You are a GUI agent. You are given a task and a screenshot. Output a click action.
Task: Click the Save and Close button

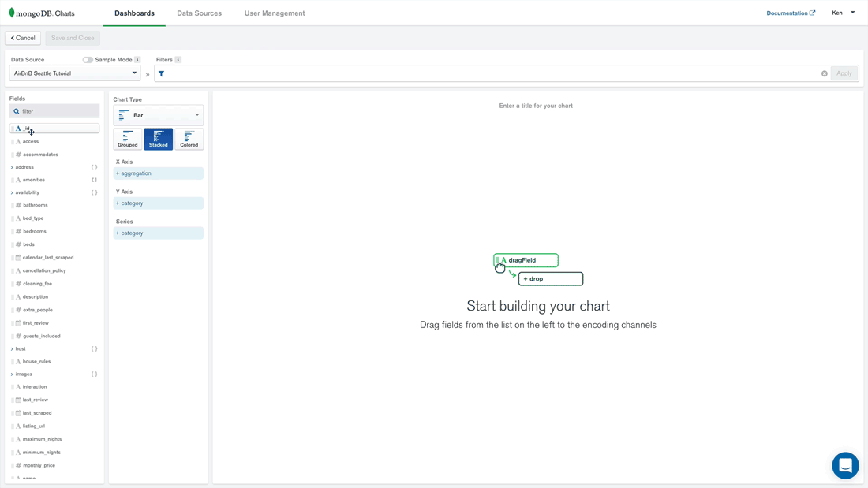73,38
